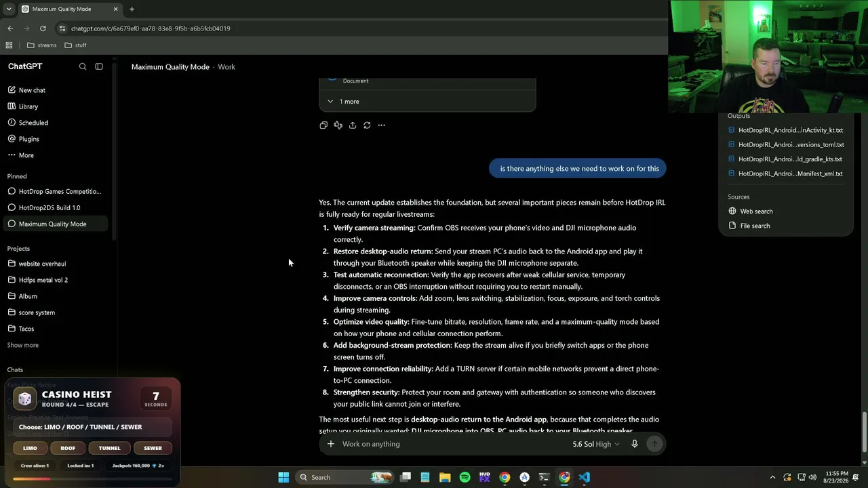The width and height of the screenshot is (868, 488).
Task: Select the Maximum Quality Mode browser tab
Action: 69,9
